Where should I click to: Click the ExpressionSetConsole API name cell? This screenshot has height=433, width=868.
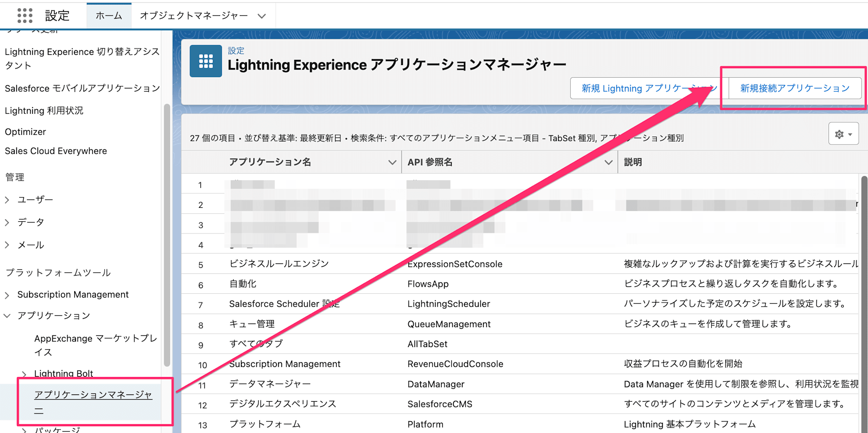(455, 264)
